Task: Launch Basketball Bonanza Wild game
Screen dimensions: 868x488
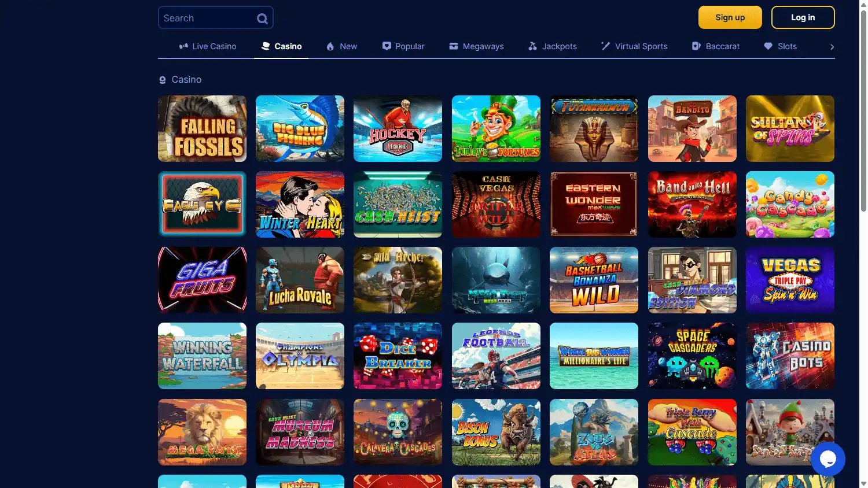Action: 594,280
